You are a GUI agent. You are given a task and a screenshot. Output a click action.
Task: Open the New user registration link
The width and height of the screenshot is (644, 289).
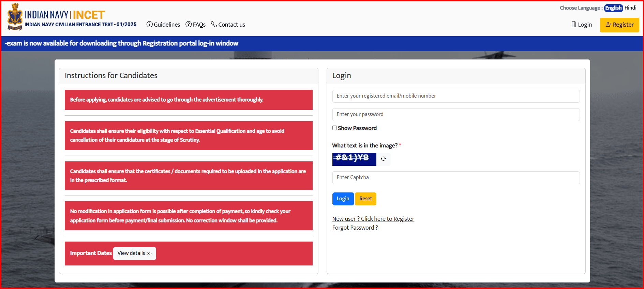pyautogui.click(x=373, y=219)
